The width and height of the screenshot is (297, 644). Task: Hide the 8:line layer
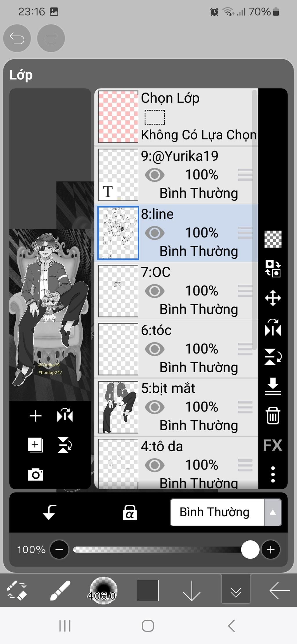(155, 233)
